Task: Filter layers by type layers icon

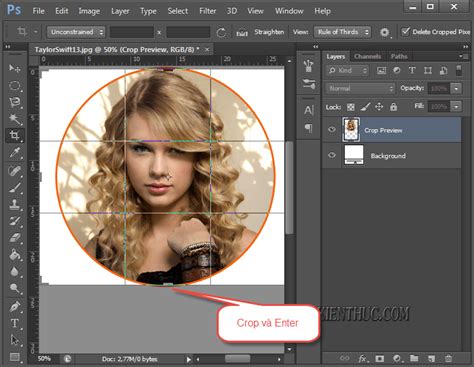Action: [x=412, y=70]
